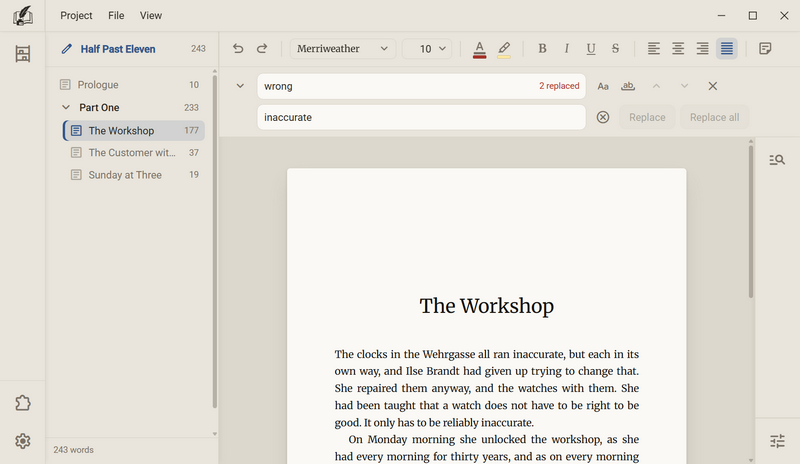Open the manuscript shelf view icon

click(22, 54)
